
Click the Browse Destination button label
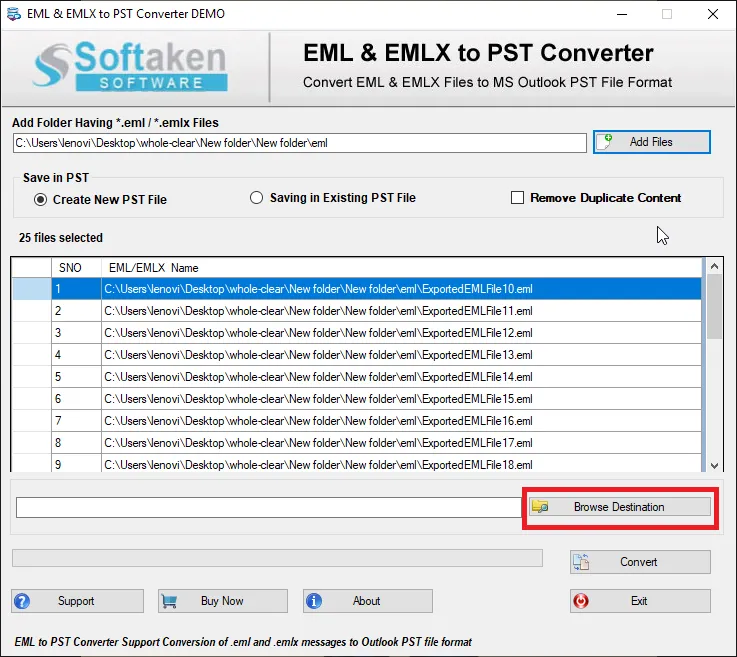click(x=619, y=507)
